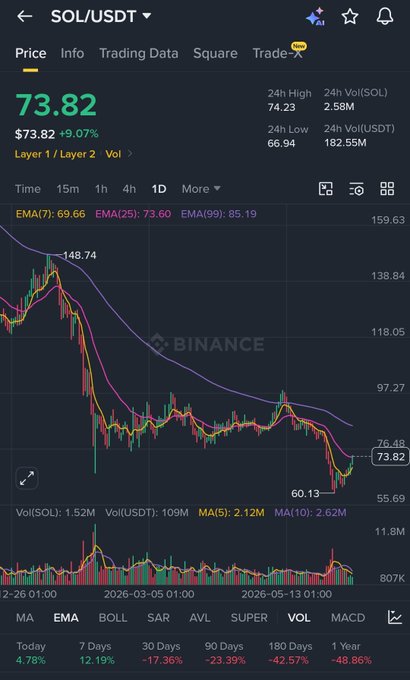Tap 180 Days -42.57% performance
This screenshot has width=410, height=680.
pyautogui.click(x=290, y=653)
